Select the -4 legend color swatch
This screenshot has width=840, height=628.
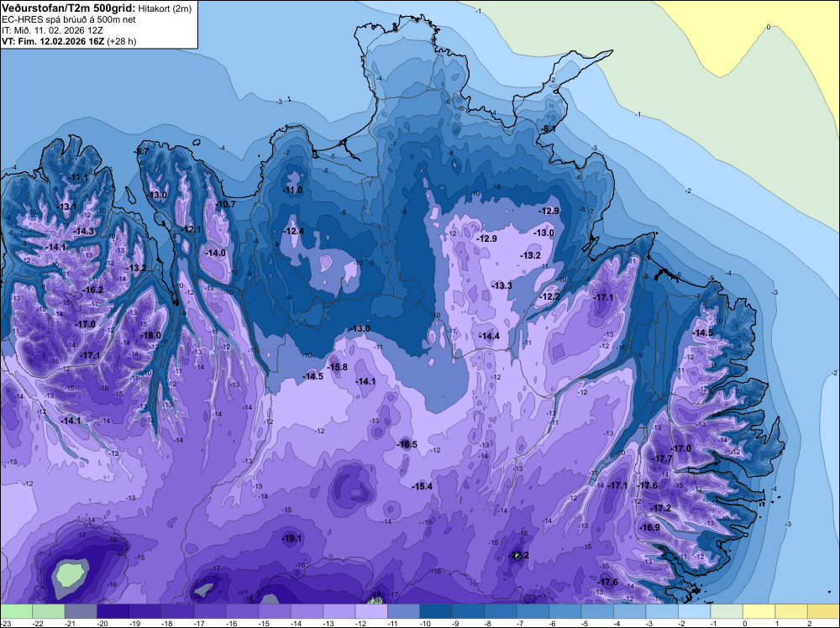(629, 611)
